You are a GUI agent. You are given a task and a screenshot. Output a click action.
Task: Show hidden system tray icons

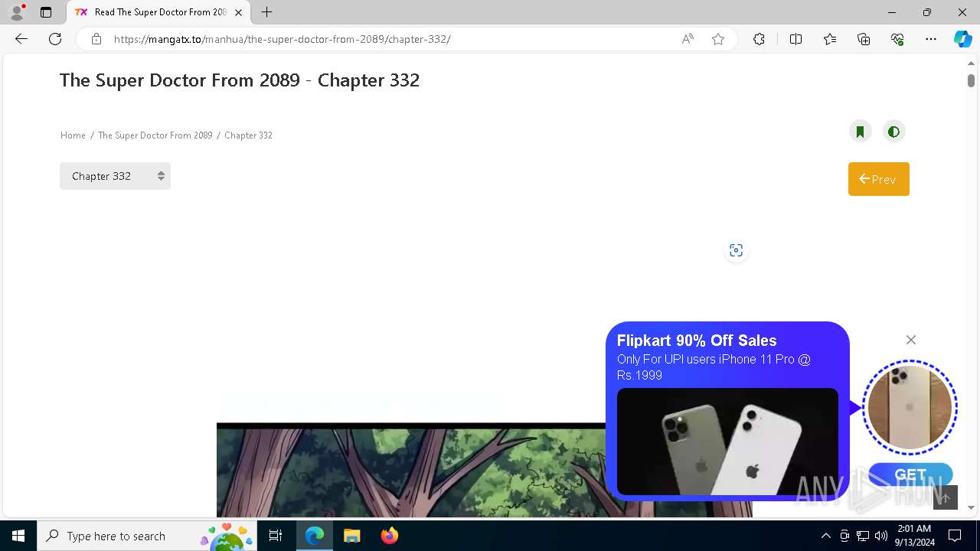tap(825, 536)
